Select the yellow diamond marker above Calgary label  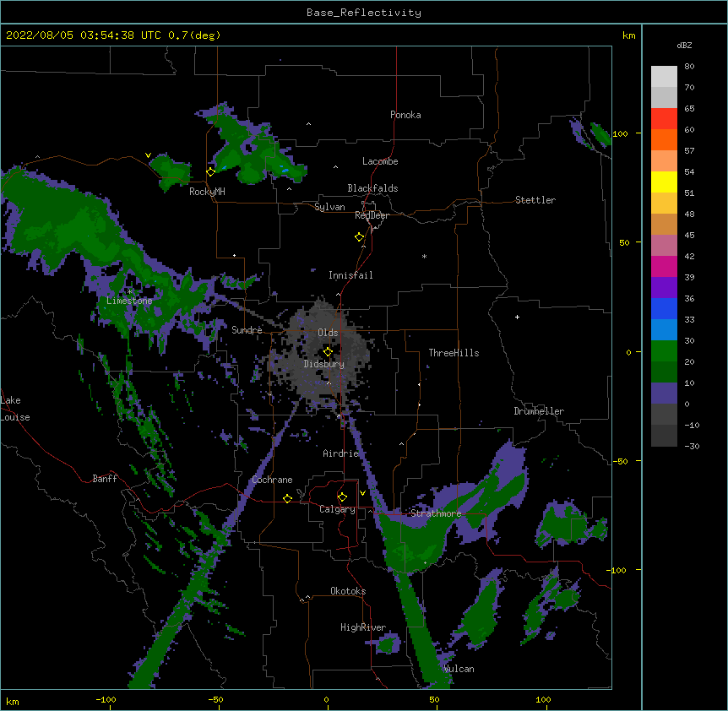click(x=342, y=497)
